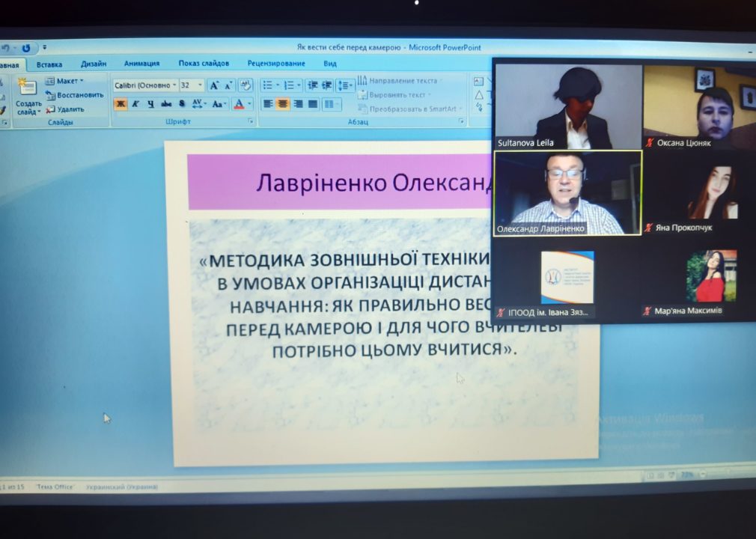756x539 pixels.
Task: Select Sultanova Leila video thumbnail
Action: 568,107
